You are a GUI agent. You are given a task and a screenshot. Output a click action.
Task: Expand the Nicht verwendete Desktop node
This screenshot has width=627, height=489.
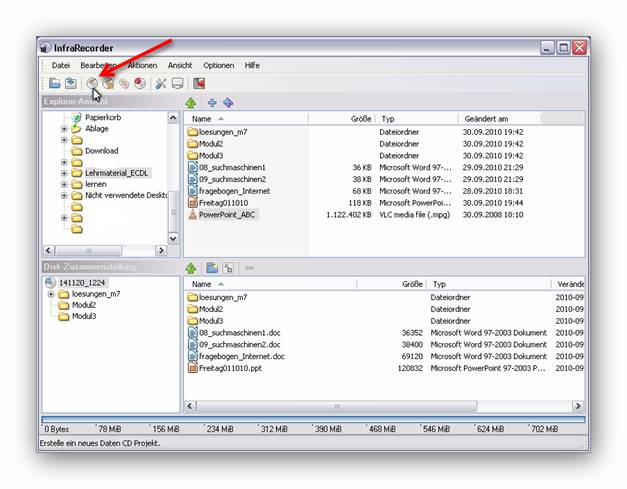64,196
